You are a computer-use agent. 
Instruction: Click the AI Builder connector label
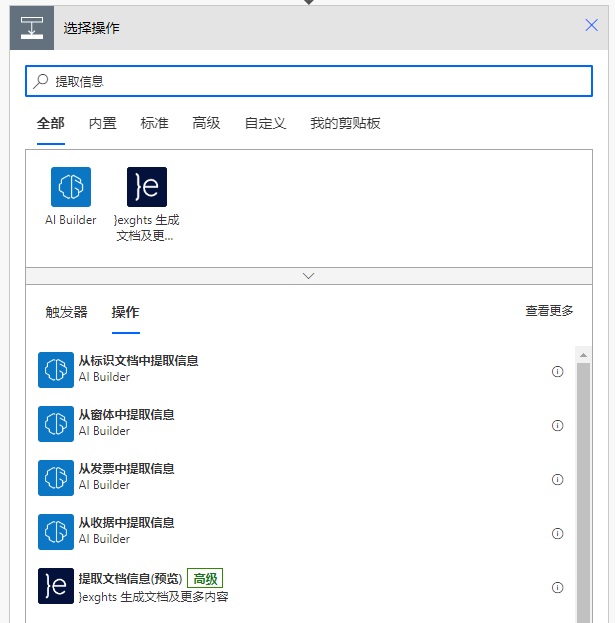tap(71, 220)
